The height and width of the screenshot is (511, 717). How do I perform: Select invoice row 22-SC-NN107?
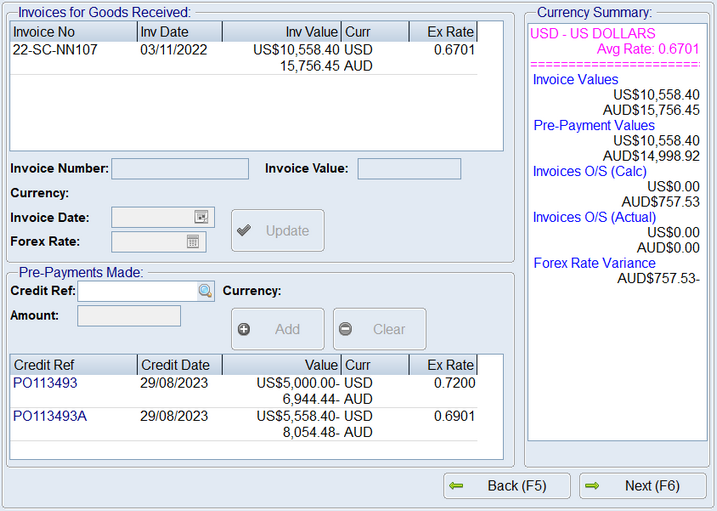[55, 49]
